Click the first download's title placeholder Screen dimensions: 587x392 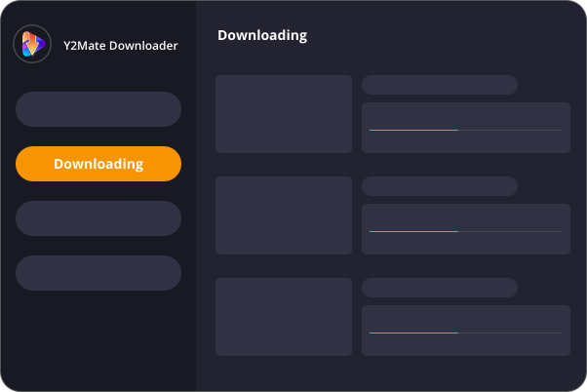pos(440,85)
